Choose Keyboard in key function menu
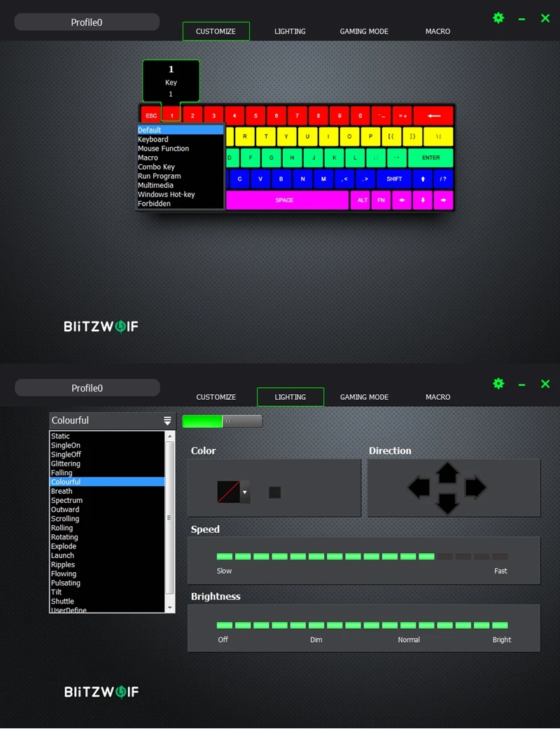Viewport: 560px width, 729px height. [x=181, y=139]
